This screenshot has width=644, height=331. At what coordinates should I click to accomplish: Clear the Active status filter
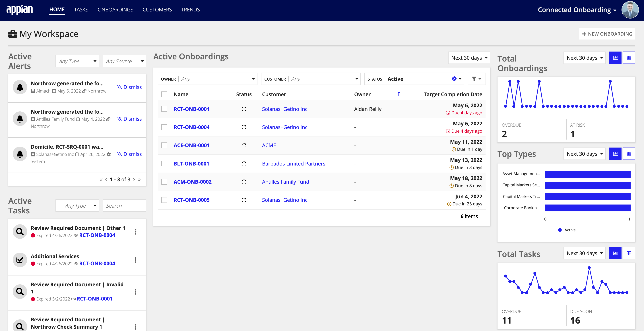click(454, 79)
